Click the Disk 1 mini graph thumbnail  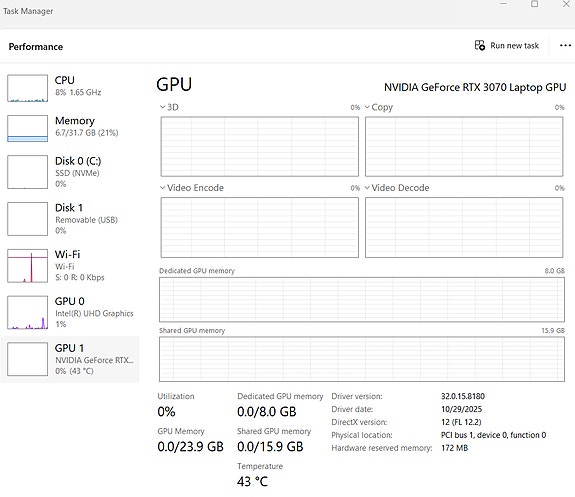tap(28, 219)
